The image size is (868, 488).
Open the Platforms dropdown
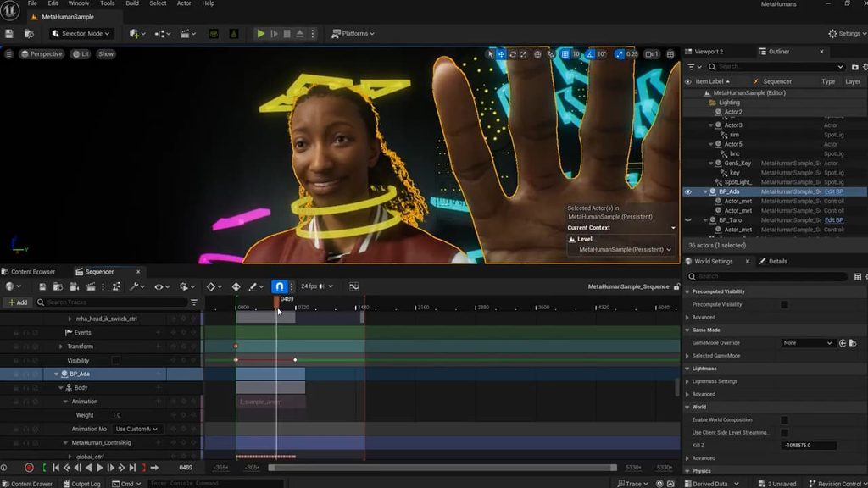point(353,33)
